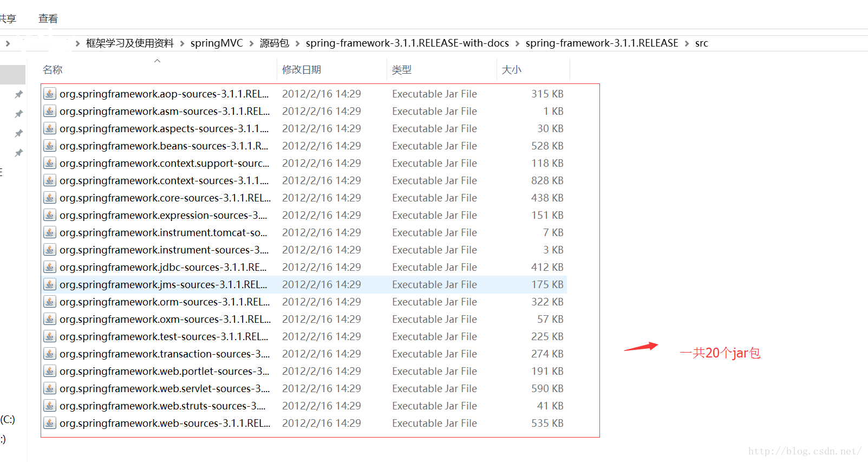Click the jar icon of jms-sources file
Screen dimensions: 868x462
(x=50, y=284)
